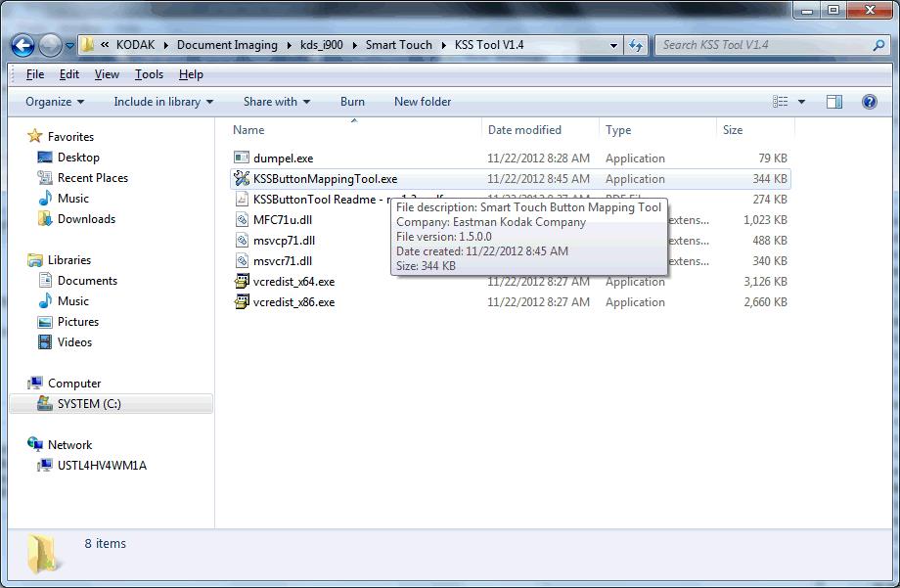
Task: Expand the Organize dropdown
Action: coord(55,102)
